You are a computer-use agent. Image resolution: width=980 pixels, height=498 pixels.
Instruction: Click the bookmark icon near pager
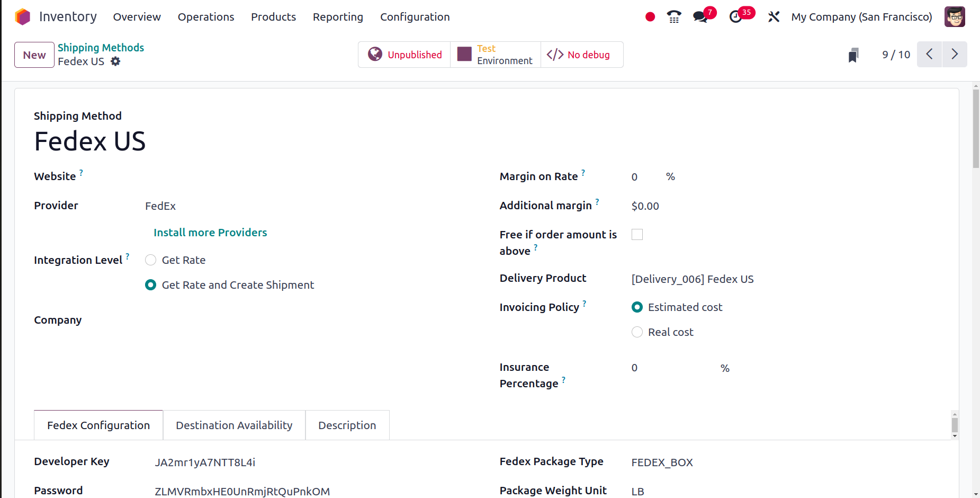click(853, 55)
